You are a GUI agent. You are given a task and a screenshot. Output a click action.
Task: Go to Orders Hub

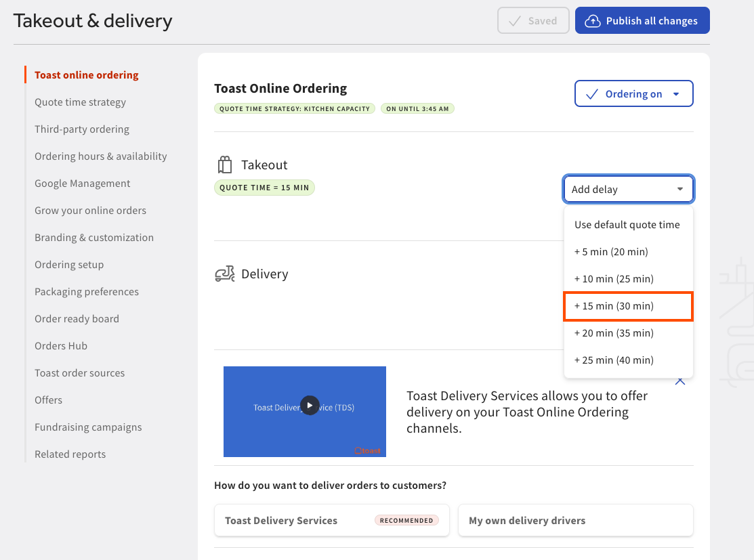[x=61, y=345]
